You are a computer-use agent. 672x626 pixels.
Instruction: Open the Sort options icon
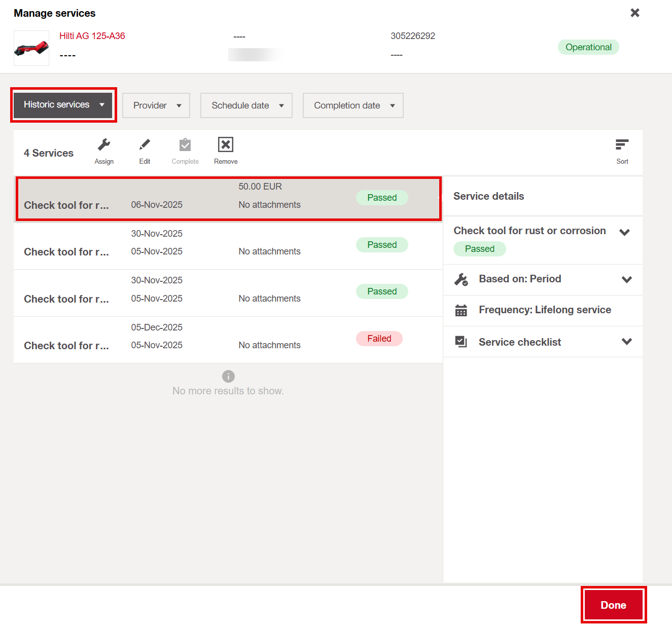click(622, 145)
